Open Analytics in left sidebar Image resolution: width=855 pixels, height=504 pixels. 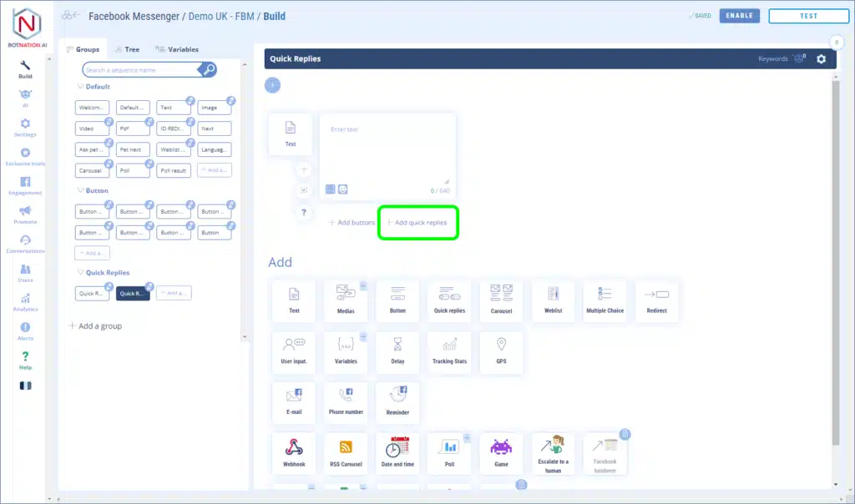click(25, 302)
